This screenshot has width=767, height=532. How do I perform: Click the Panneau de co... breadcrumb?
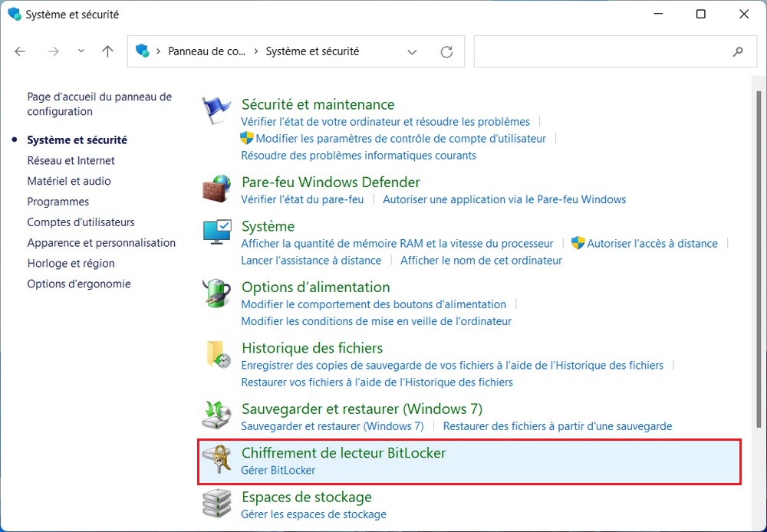[x=207, y=51]
